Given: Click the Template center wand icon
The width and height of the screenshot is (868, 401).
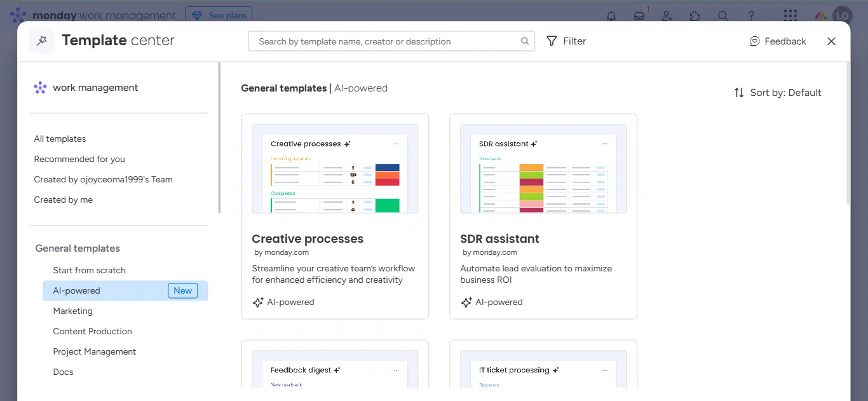Looking at the screenshot, I should tap(42, 41).
